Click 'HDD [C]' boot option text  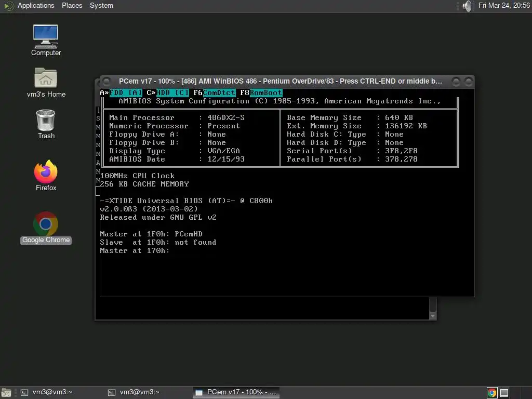tap(172, 92)
